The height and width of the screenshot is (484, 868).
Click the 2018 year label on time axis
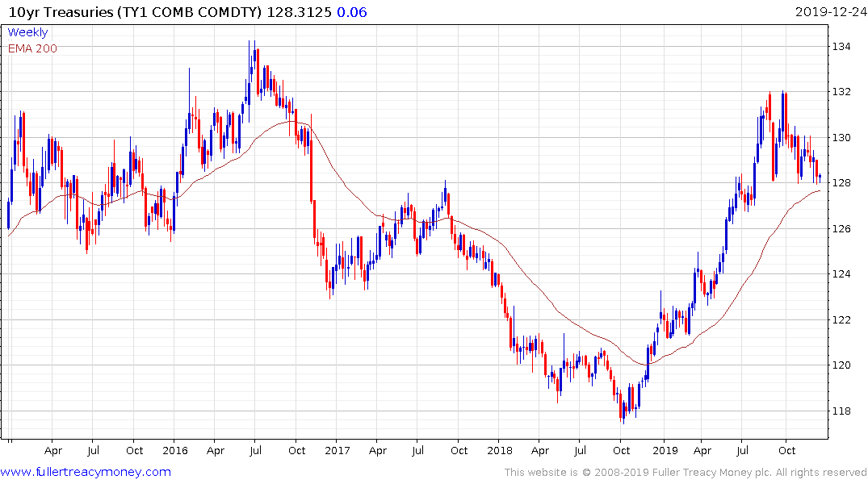point(499,450)
